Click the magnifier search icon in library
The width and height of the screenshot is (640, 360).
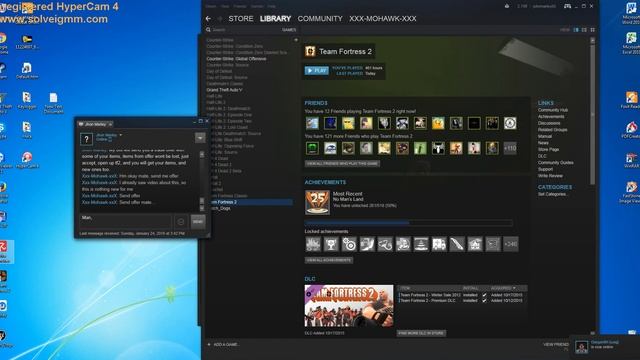coord(208,30)
